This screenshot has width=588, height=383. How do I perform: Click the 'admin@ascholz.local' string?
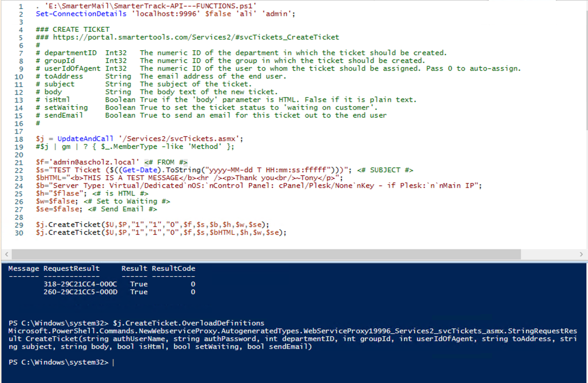[94, 162]
